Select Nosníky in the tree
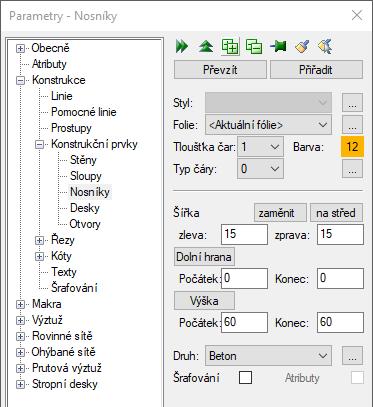 tap(90, 192)
